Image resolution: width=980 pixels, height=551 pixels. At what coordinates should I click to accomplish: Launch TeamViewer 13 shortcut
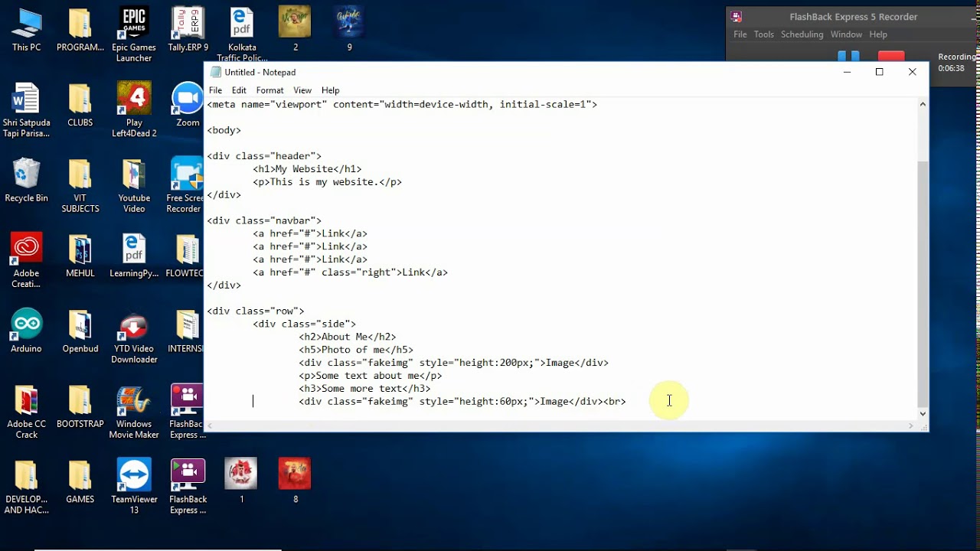click(134, 487)
